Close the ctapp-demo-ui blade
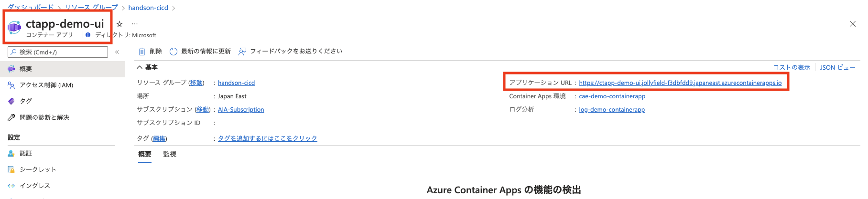 [x=853, y=24]
